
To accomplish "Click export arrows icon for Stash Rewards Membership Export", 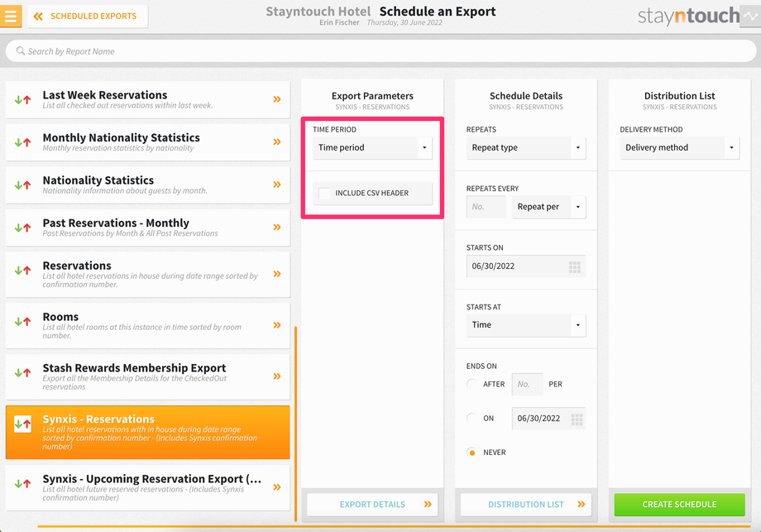I will pos(23,373).
